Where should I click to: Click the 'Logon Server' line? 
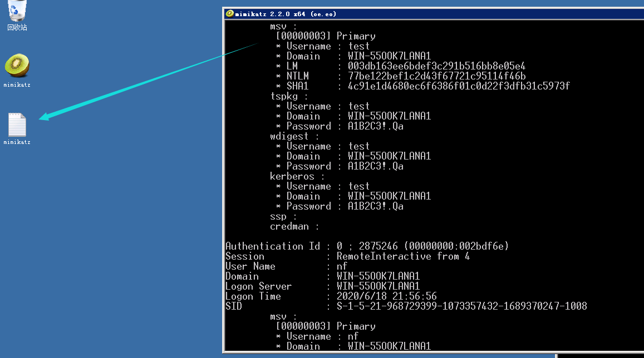point(322,286)
